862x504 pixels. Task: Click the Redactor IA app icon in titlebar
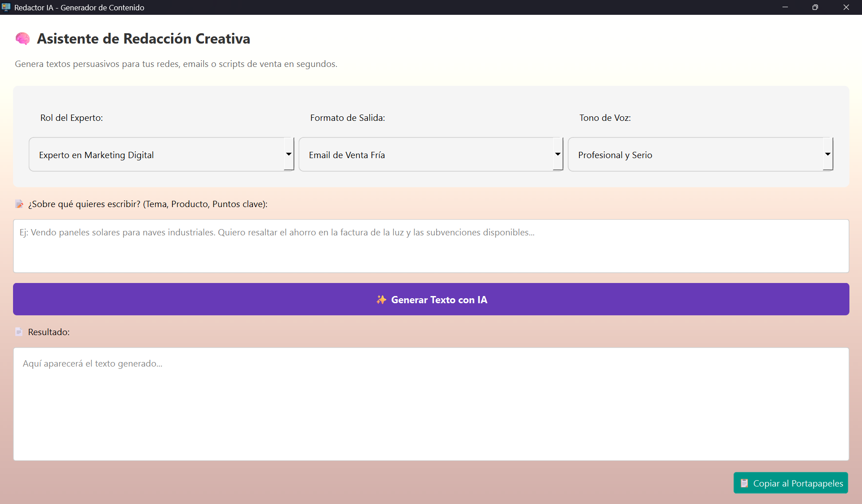pos(6,7)
